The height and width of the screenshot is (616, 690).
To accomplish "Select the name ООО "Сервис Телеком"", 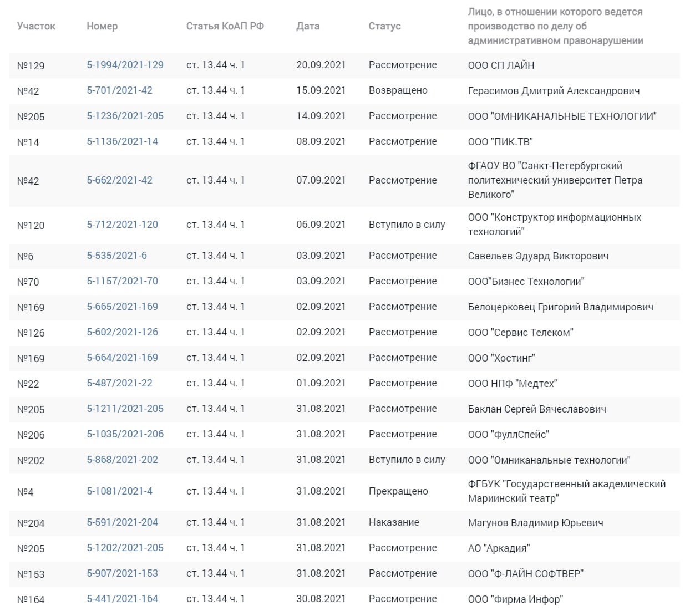I will 520,332.
